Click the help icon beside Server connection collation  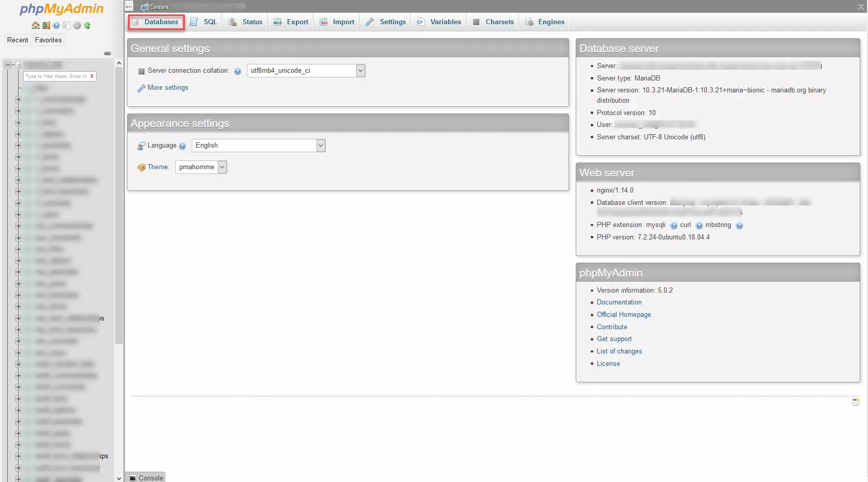[x=238, y=71]
